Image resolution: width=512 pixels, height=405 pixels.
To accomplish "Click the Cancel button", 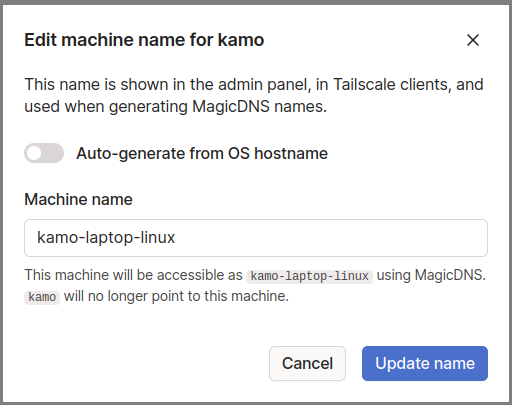I will click(x=307, y=363).
